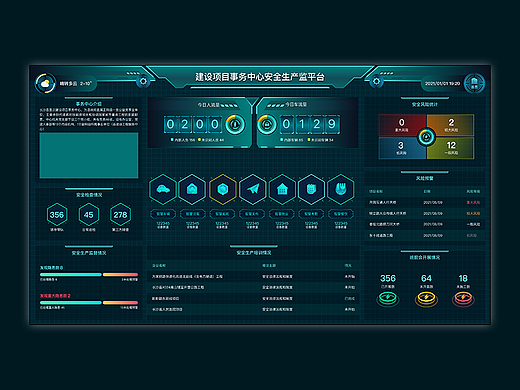The height and width of the screenshot is (390, 520).
Task: Open the training table row with green status
Action: [253, 298]
